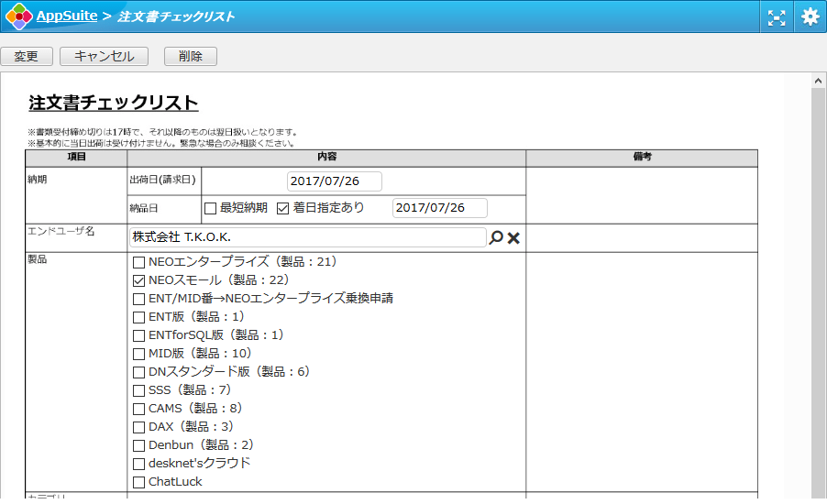Click the end user search magnifier icon
Screen dimensions: 827x504
coord(496,238)
